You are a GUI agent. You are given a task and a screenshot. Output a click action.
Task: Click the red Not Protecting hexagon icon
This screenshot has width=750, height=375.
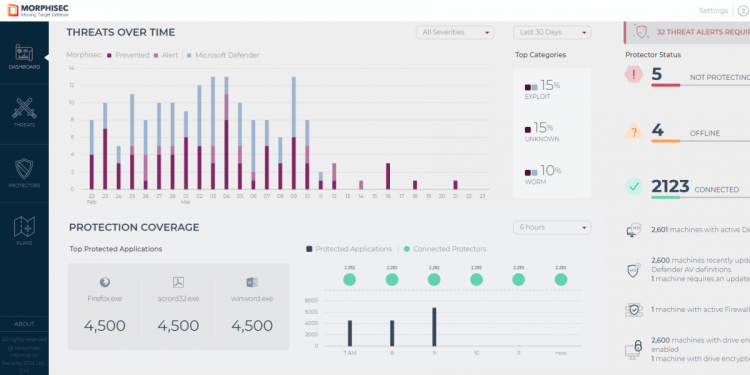pyautogui.click(x=634, y=74)
